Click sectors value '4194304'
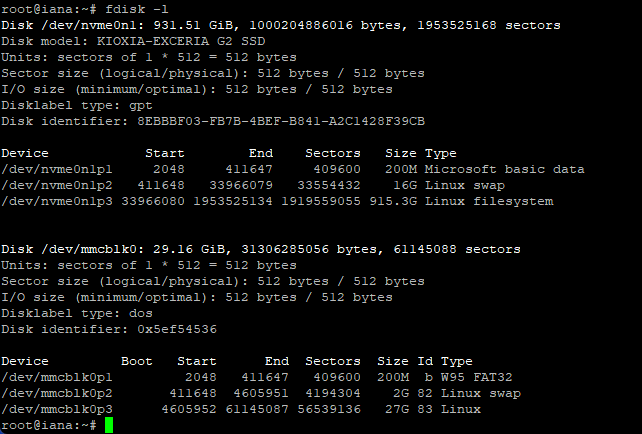642x434 pixels. pos(333,393)
